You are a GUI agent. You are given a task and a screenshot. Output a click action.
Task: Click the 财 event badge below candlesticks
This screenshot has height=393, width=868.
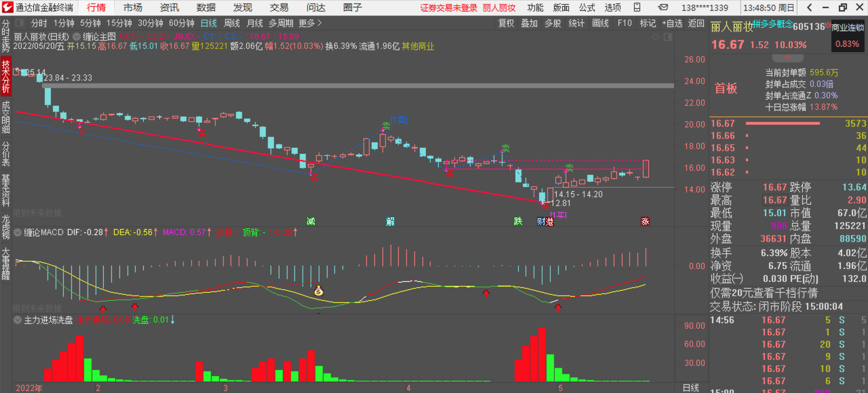(541, 222)
